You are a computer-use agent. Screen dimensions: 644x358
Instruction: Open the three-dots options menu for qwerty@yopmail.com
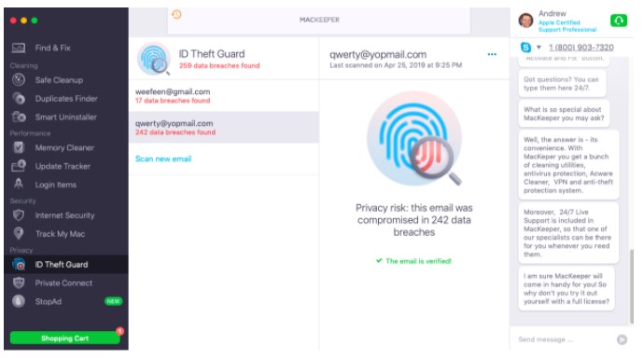click(492, 54)
